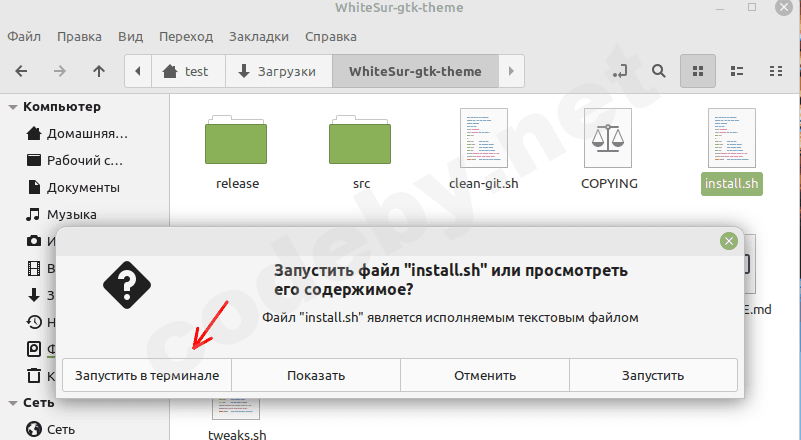Click the clean-git.sh file name label
Viewport: 801px width, 440px height.
(484, 183)
